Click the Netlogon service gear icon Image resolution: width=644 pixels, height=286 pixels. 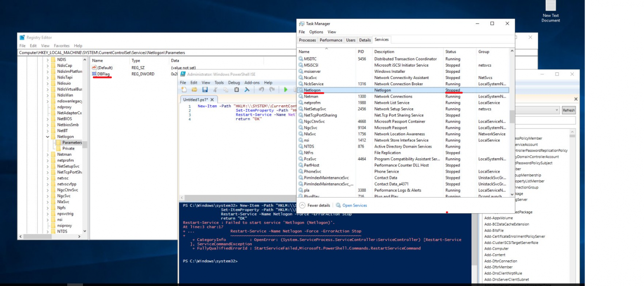pyautogui.click(x=301, y=90)
